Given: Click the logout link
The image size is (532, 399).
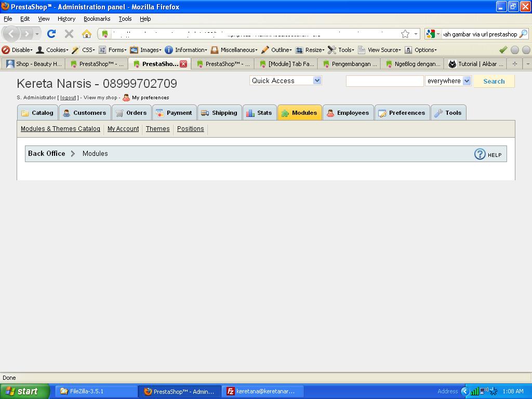Looking at the screenshot, I should coord(68,97).
